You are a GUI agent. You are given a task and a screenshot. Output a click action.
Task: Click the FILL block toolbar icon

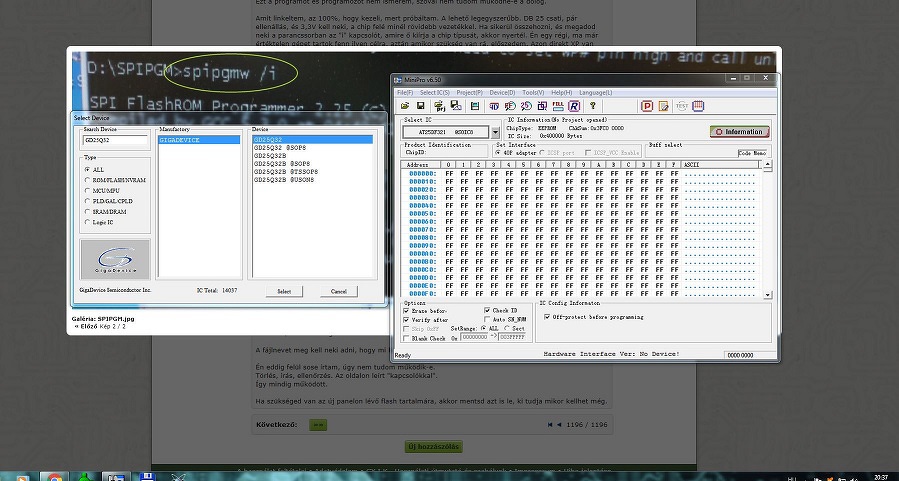[x=558, y=106]
